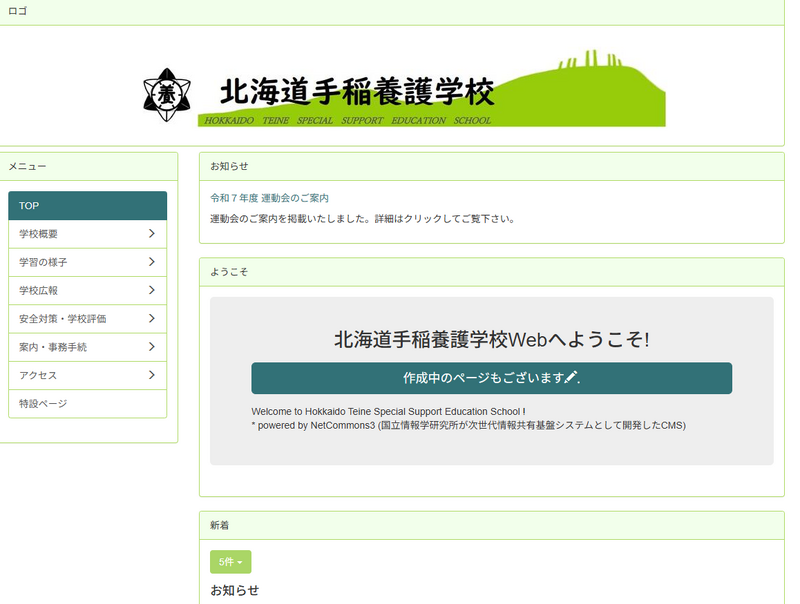Click the 運動会のご案内を掲載いたしました description text
800x604 pixels.
pyautogui.click(x=362, y=219)
